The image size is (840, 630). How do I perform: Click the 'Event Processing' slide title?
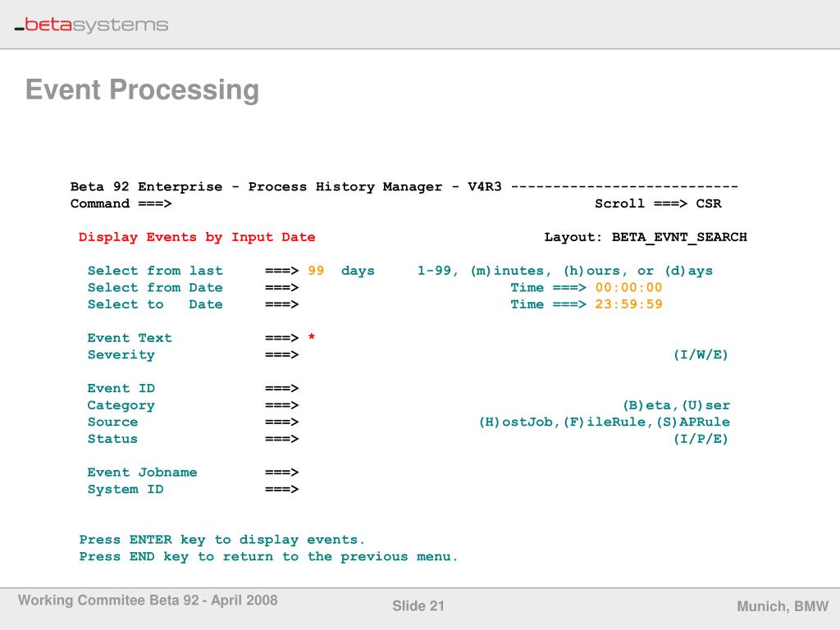click(x=143, y=89)
